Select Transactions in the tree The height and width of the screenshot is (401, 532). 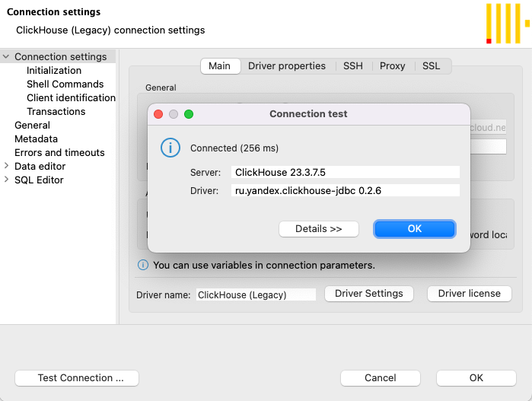click(x=56, y=111)
